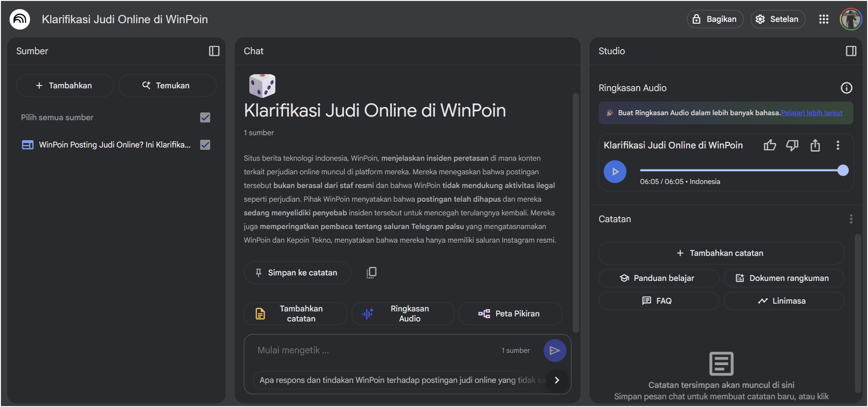This screenshot has width=868, height=407.
Task: Click the chat panel scrollbar
Action: 575,213
